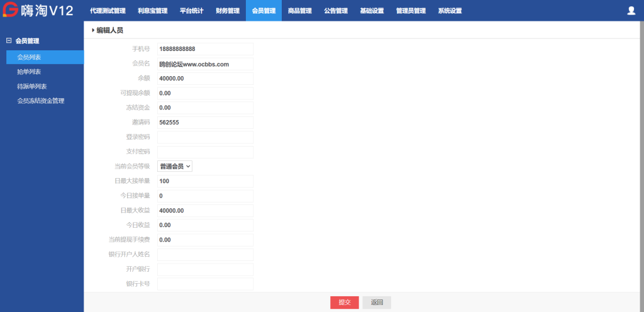Click the 返回 button

click(x=377, y=302)
